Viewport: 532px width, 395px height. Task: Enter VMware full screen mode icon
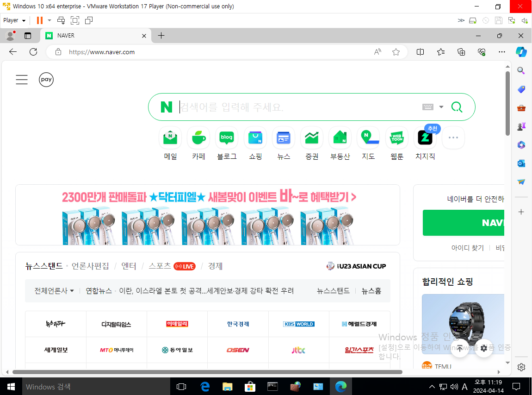[x=75, y=20]
